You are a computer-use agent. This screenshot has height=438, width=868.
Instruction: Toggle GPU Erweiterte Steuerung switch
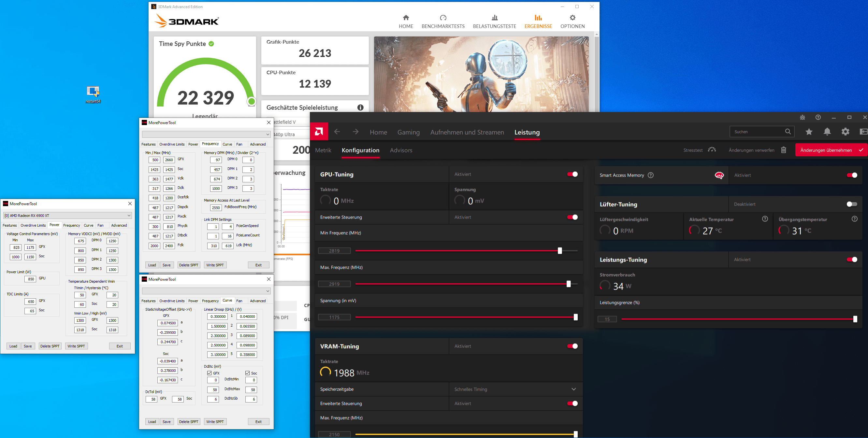(572, 217)
